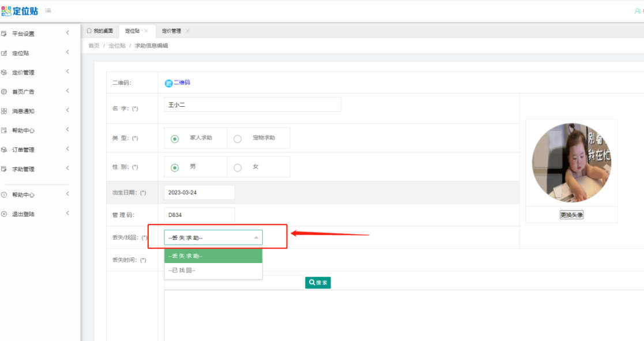644x341 pixels.
Task: Select the 宠物求助 radio button
Action: (x=238, y=138)
